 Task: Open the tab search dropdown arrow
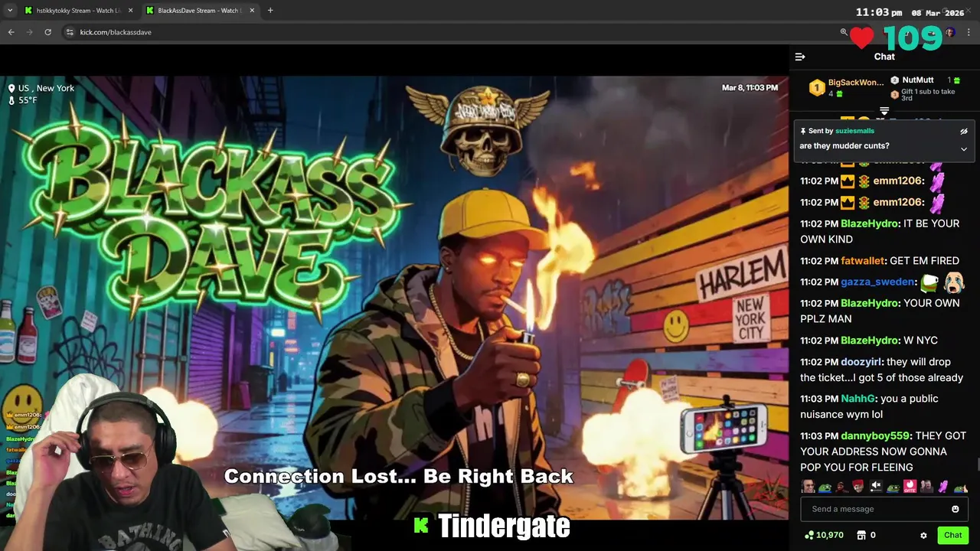tap(9, 11)
